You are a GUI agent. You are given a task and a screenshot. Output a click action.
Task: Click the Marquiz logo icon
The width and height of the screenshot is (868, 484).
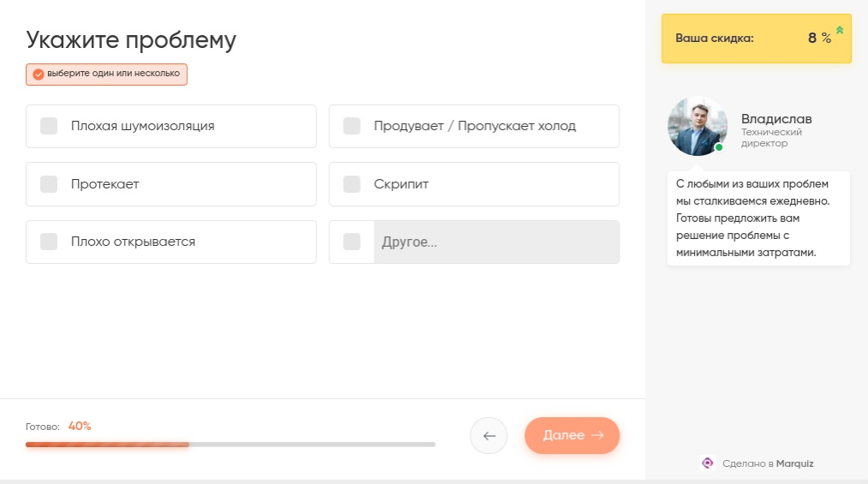pyautogui.click(x=707, y=463)
